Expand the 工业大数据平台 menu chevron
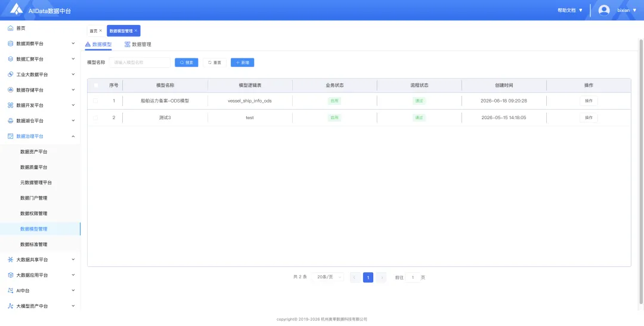 pyautogui.click(x=73, y=74)
